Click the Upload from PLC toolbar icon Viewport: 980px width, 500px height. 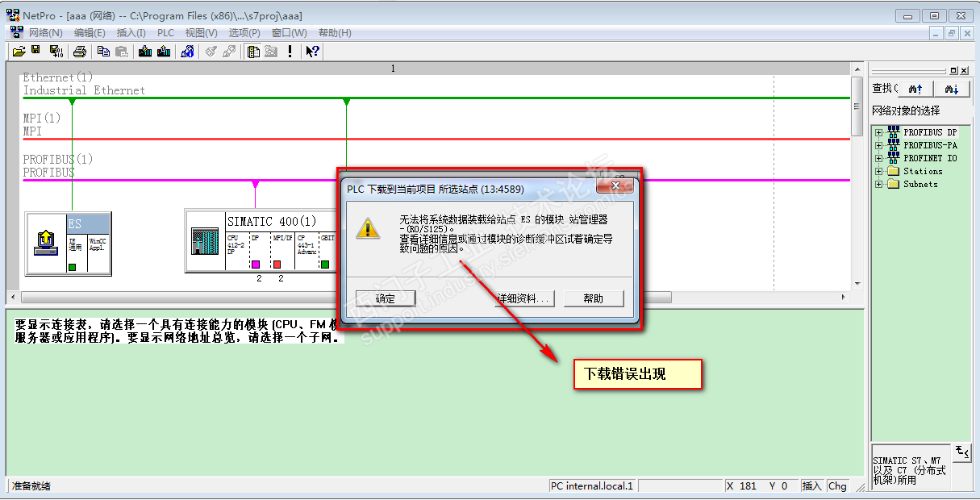164,51
